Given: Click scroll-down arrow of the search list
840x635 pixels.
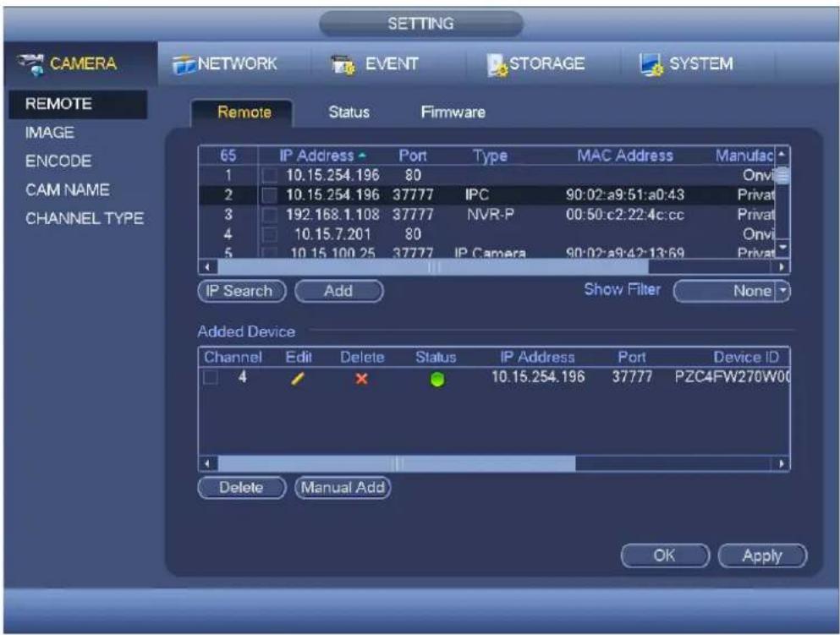Looking at the screenshot, I should 782,247.
